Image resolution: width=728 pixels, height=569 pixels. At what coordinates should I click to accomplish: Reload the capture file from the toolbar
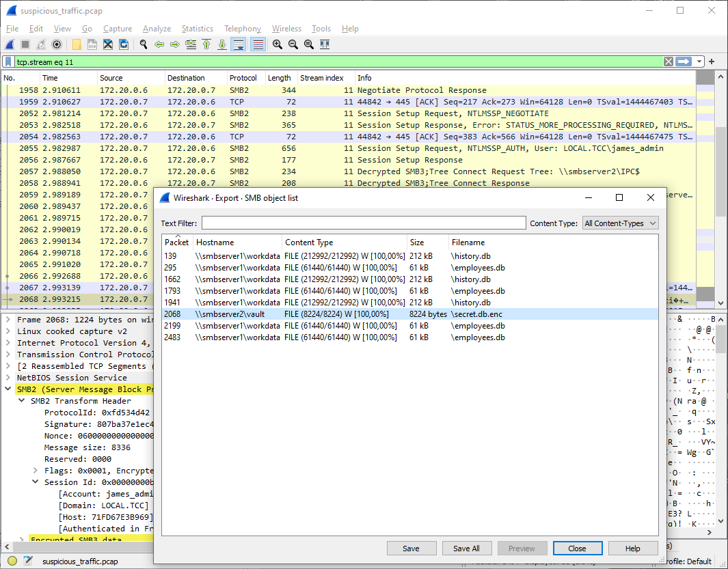coord(124,44)
